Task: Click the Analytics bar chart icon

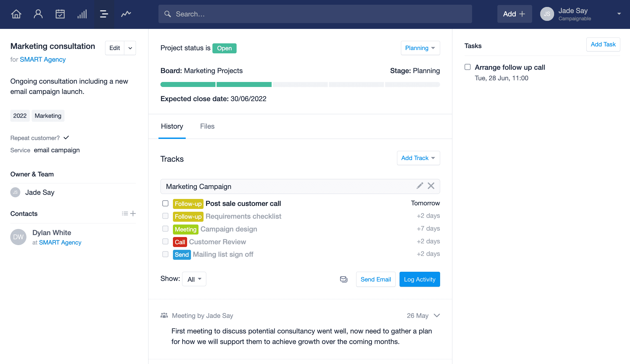Action: (82, 13)
